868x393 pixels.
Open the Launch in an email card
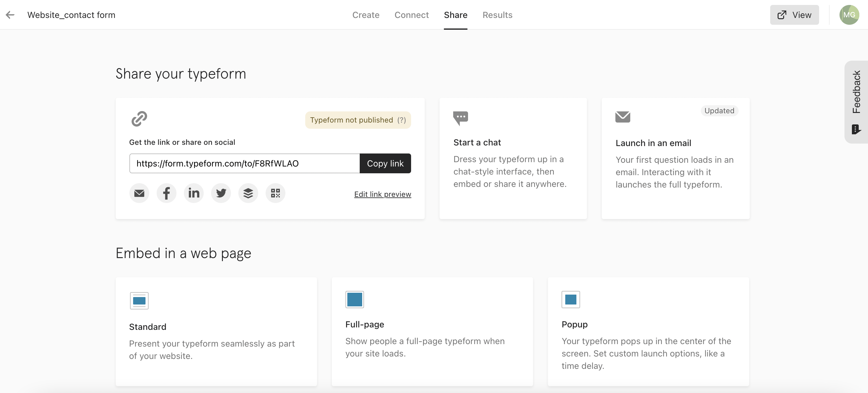point(675,159)
